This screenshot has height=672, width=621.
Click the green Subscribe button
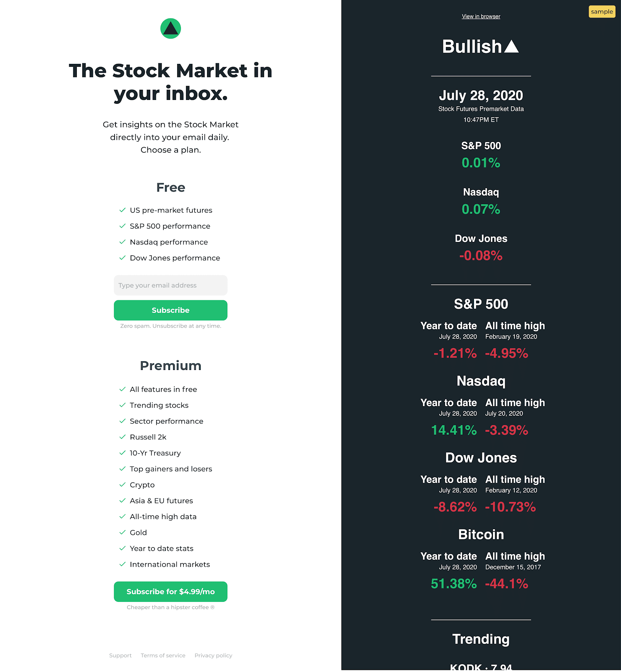pyautogui.click(x=170, y=310)
